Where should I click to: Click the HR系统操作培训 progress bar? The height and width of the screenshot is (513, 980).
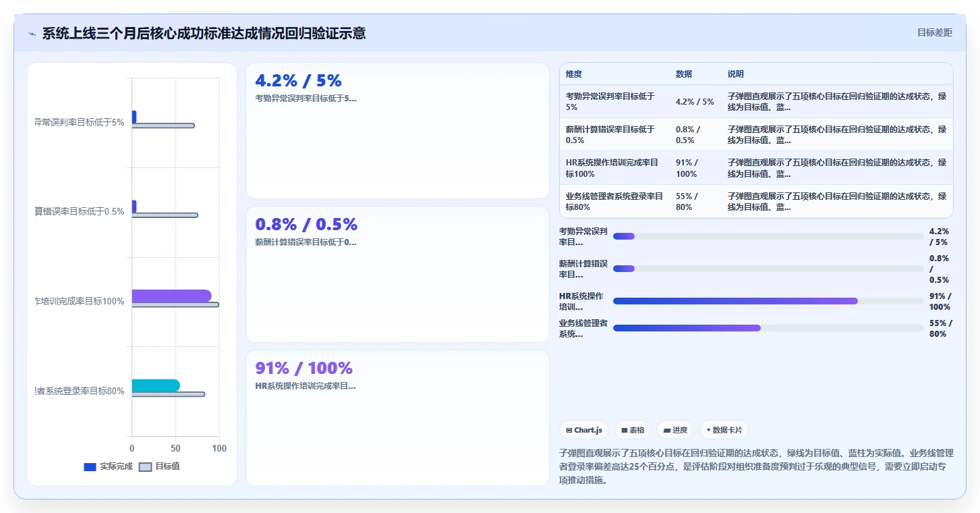click(768, 301)
